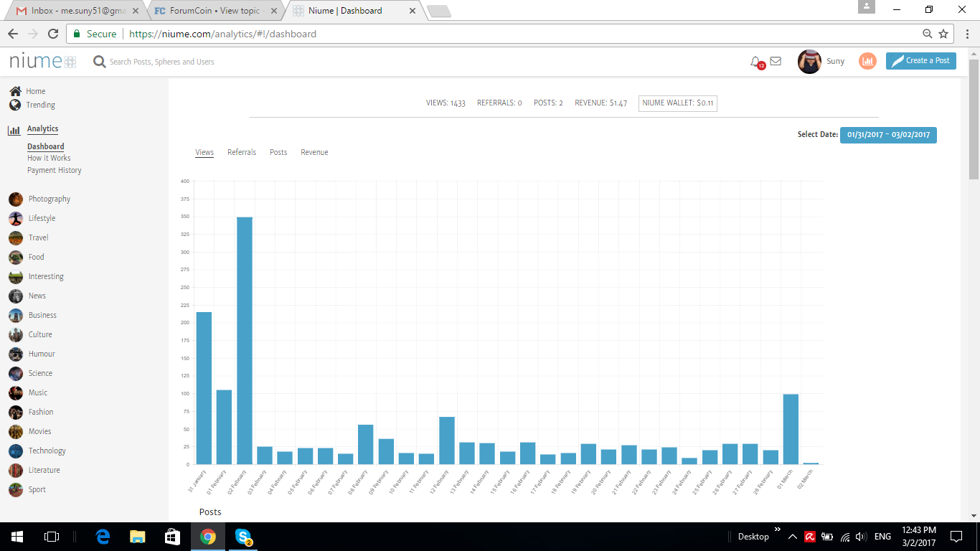The width and height of the screenshot is (980, 551).
Task: Open the Dashboard sidebar link
Action: 46,146
